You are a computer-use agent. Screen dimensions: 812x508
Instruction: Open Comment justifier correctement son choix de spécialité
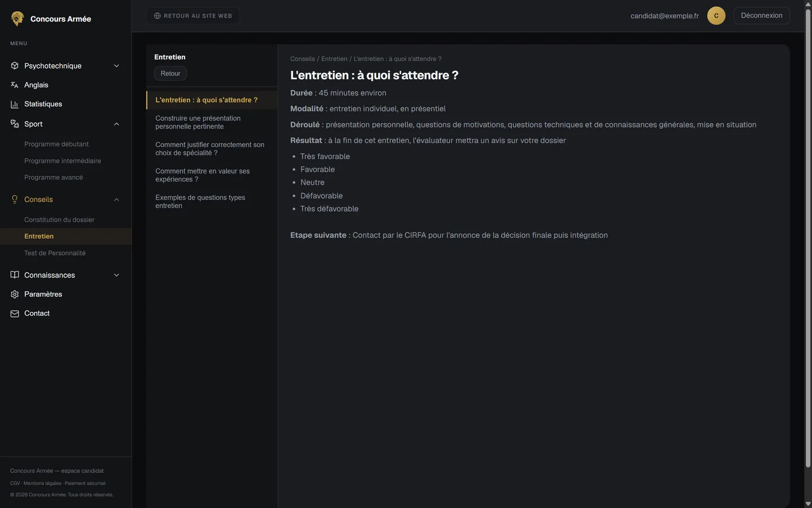click(212, 149)
